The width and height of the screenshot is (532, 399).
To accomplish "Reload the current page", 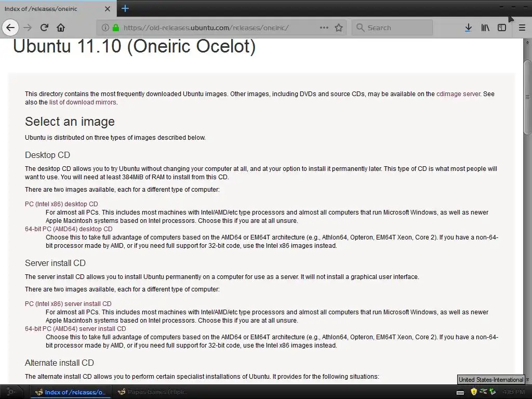I will tap(44, 28).
